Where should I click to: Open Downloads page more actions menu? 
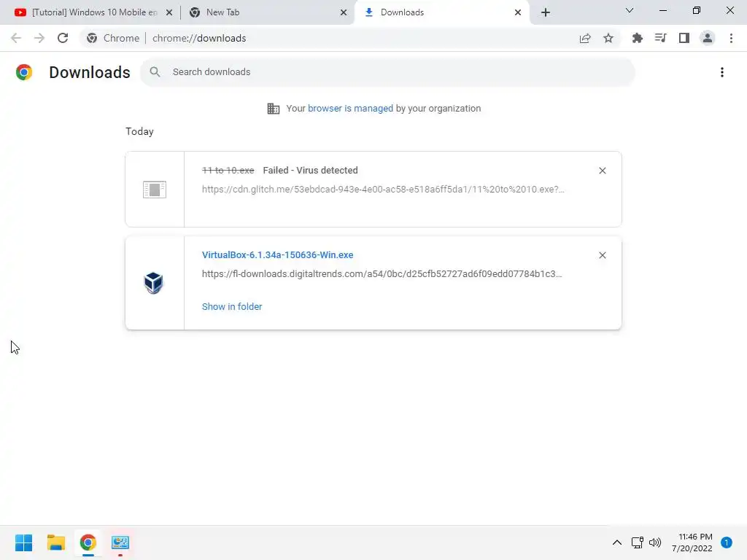point(722,72)
